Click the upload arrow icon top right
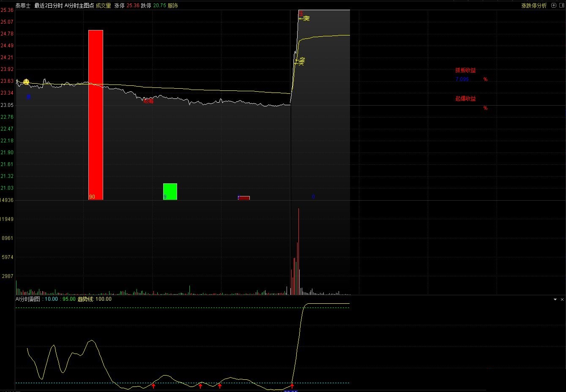The width and height of the screenshot is (566, 392). tap(554, 5)
